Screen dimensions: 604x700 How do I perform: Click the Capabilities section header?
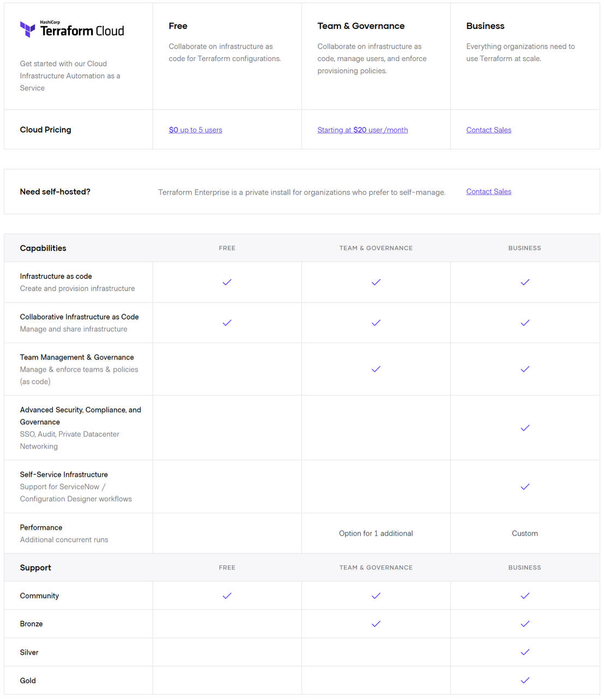pos(43,248)
